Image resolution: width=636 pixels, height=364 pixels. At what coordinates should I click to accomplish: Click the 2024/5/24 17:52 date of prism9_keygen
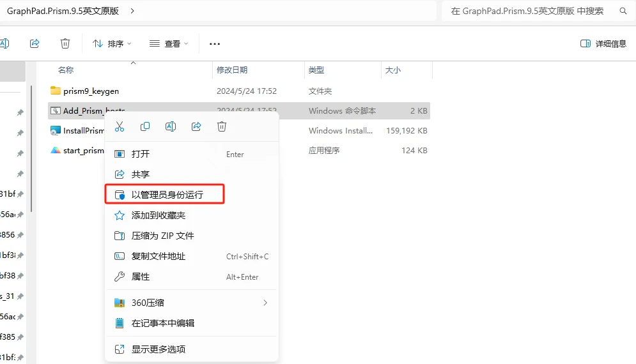[247, 91]
